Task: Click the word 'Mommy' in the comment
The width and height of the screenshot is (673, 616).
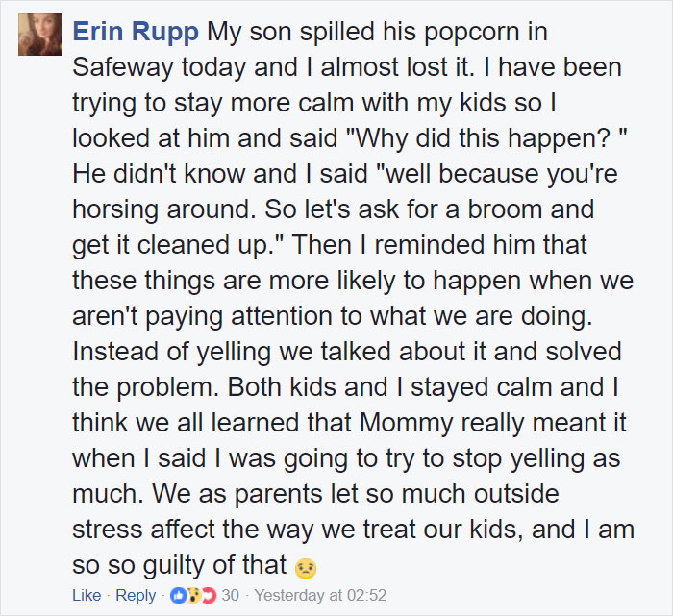Action: [407, 424]
